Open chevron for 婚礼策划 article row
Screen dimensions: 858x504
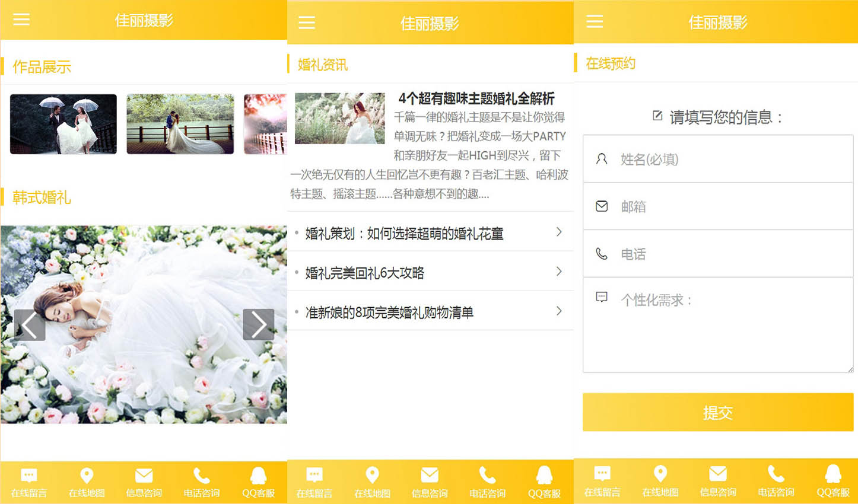coord(559,232)
